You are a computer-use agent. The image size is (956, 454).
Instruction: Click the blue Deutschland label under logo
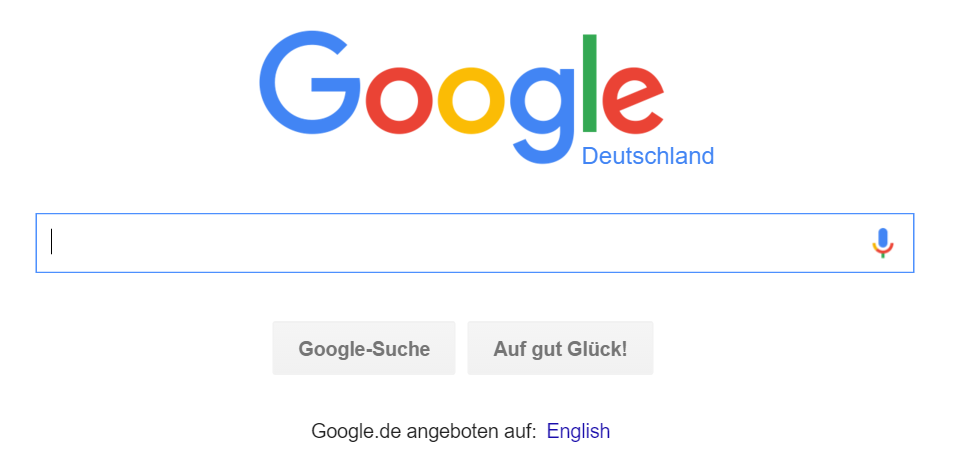pyautogui.click(x=647, y=156)
